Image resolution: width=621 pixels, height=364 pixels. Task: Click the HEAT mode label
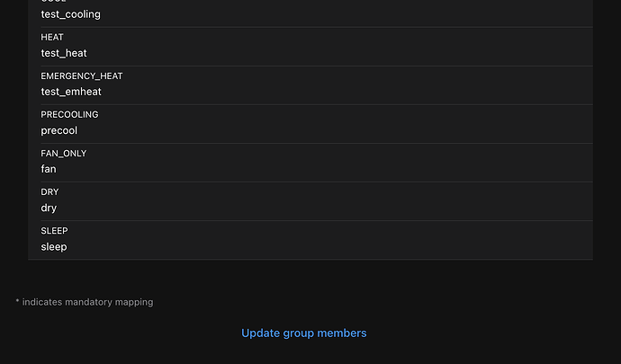(x=52, y=37)
